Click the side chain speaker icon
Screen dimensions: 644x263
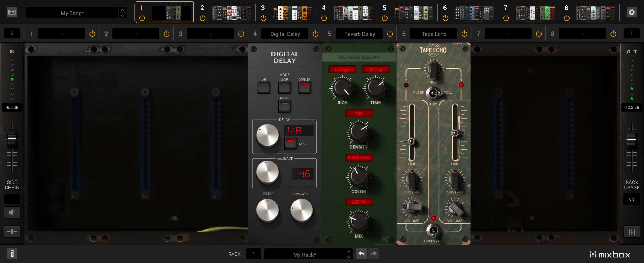coord(12,212)
